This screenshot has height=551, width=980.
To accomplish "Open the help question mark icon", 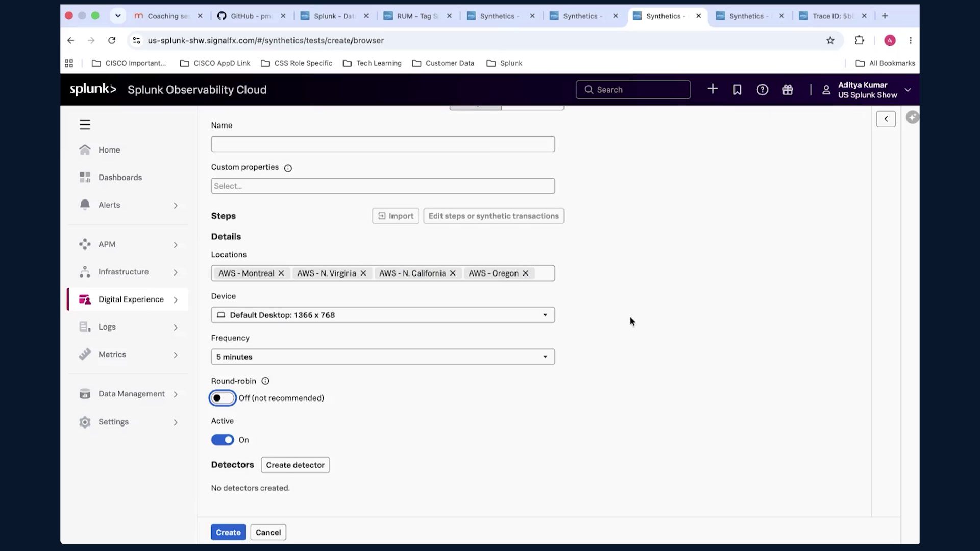I will point(762,90).
